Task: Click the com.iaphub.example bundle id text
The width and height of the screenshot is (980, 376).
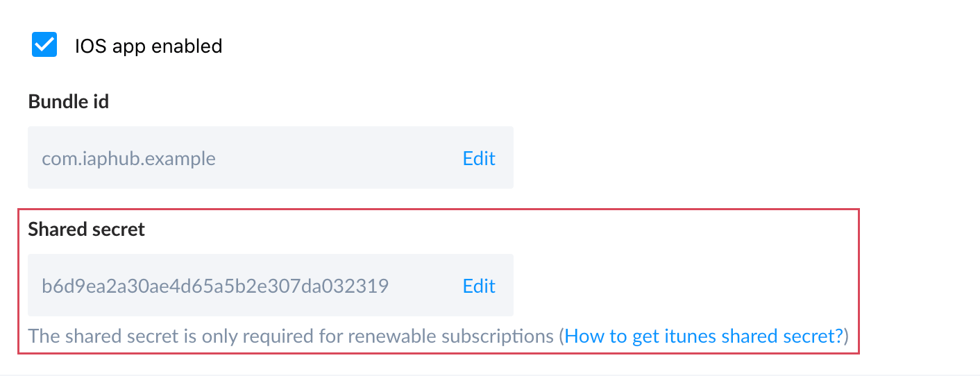Action: pyautogui.click(x=128, y=159)
